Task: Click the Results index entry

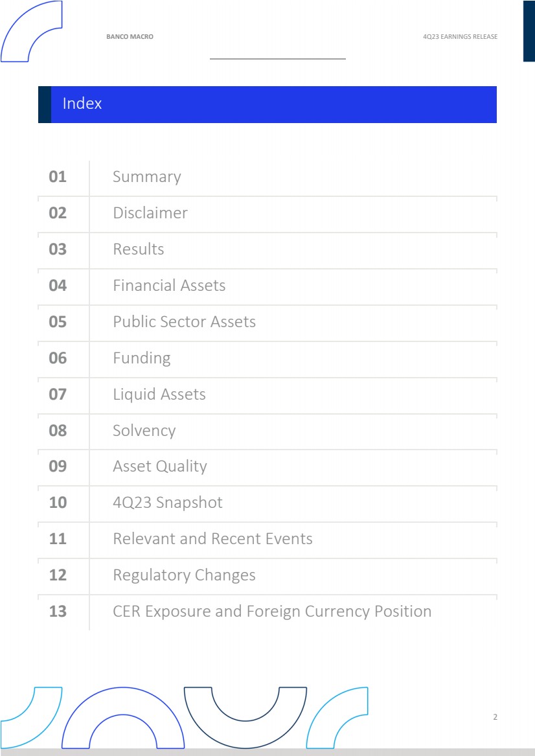Action: pos(139,249)
